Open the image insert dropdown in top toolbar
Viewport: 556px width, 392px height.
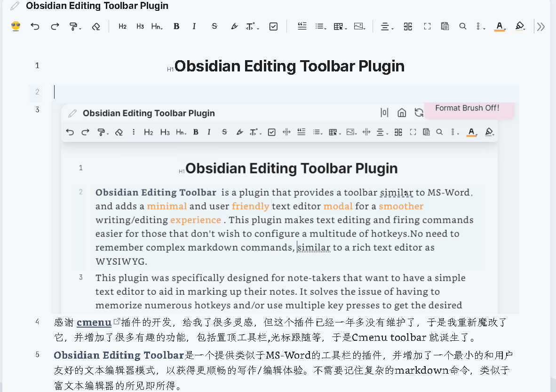pyautogui.click(x=359, y=26)
